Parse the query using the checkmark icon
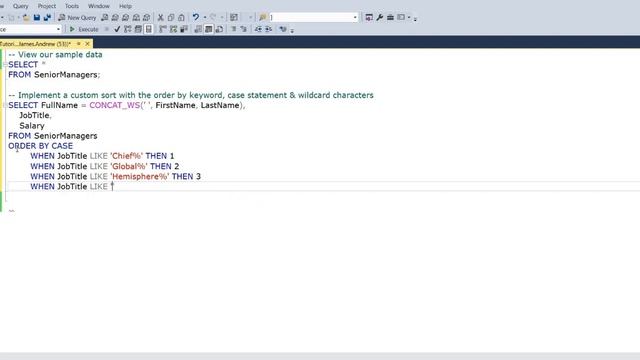Image resolution: width=640 pixels, height=360 pixels. pos(117,29)
